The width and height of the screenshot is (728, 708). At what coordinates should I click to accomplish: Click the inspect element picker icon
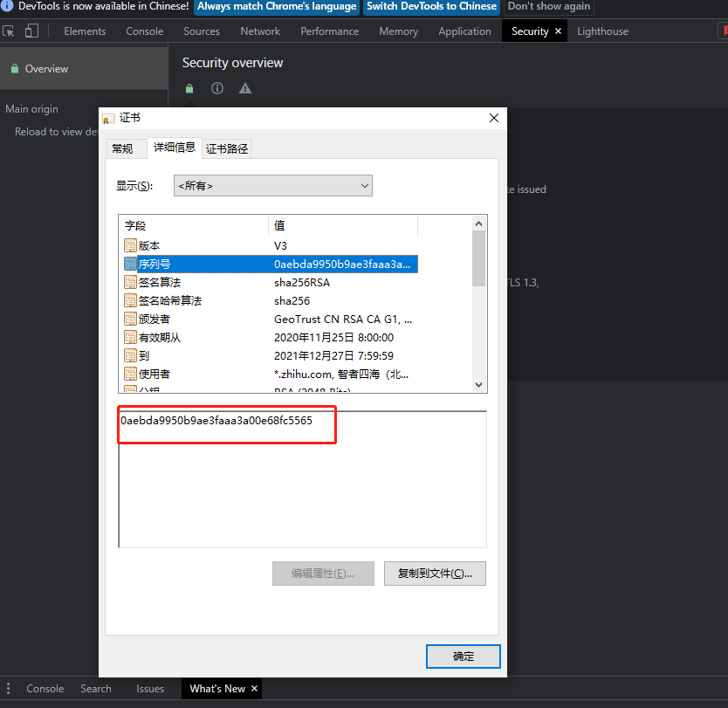click(9, 31)
